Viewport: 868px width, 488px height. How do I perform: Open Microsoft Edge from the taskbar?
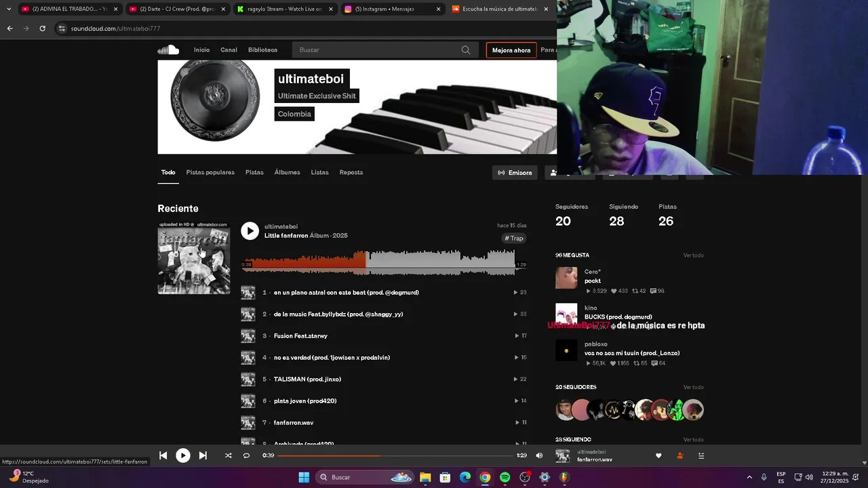click(x=465, y=477)
